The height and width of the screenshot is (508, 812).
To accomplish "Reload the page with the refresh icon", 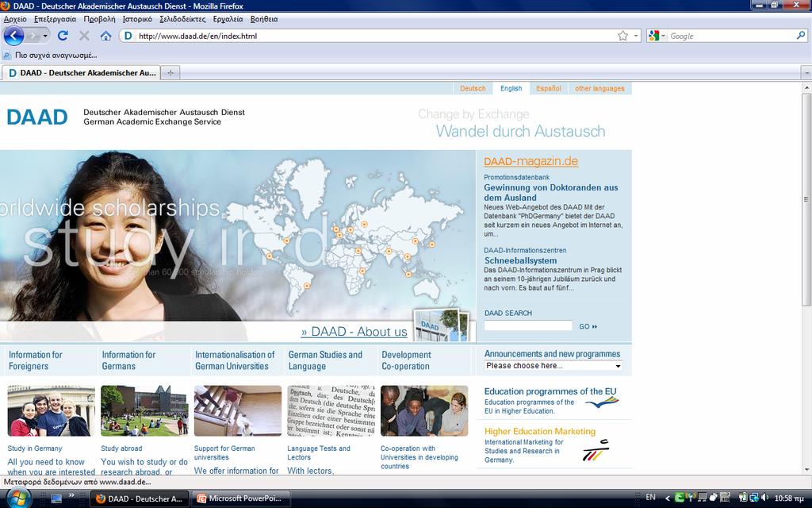I will (63, 36).
